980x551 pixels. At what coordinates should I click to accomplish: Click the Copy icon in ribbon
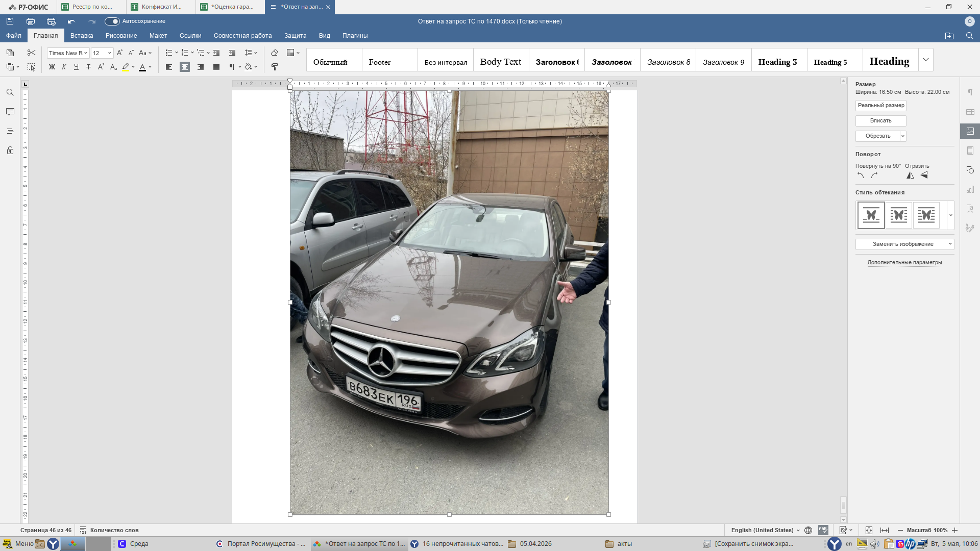[10, 53]
